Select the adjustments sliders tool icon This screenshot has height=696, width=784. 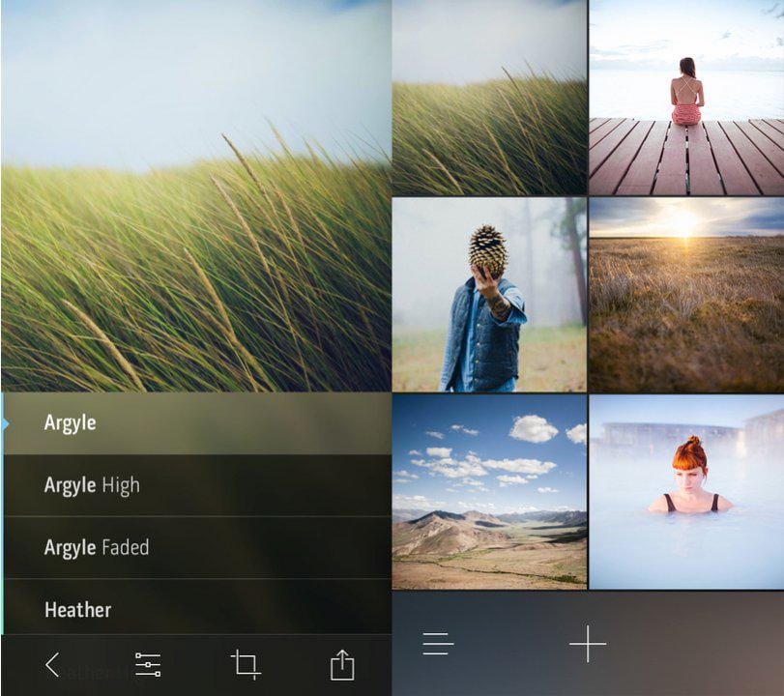tap(147, 664)
